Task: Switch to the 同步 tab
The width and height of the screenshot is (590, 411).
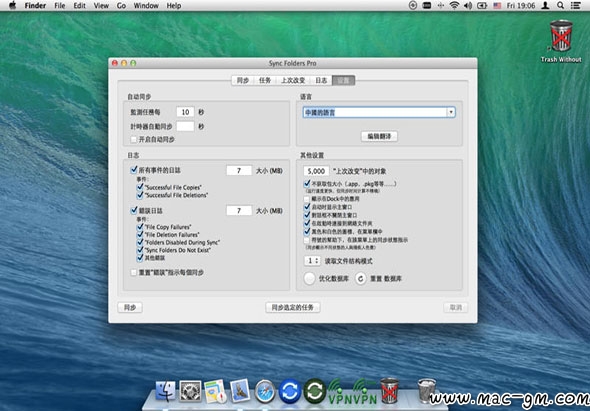Action: (243, 80)
